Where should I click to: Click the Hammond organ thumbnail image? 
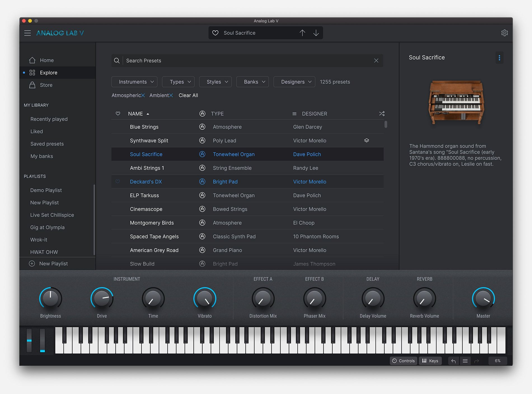pyautogui.click(x=456, y=102)
